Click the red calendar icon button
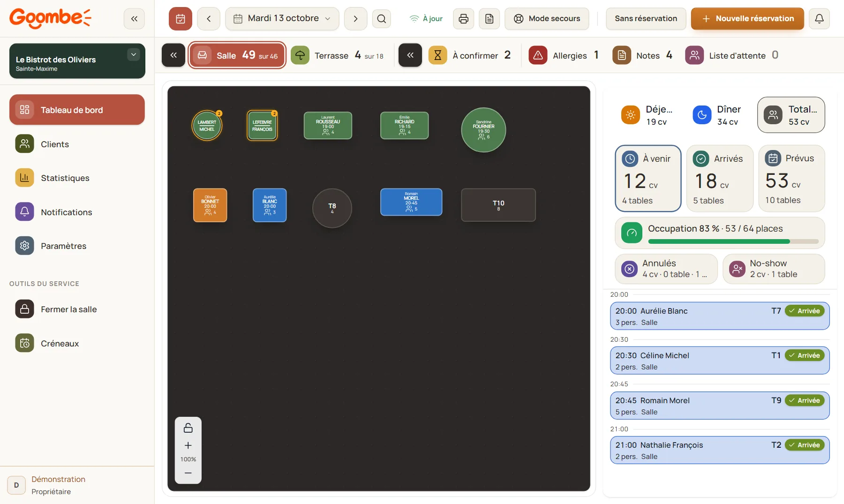844x504 pixels. pos(181,19)
